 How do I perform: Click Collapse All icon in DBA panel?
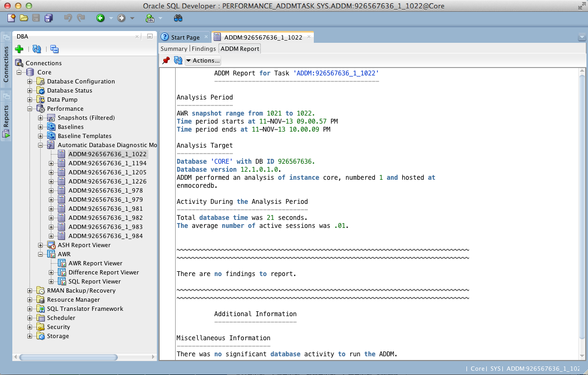[54, 49]
